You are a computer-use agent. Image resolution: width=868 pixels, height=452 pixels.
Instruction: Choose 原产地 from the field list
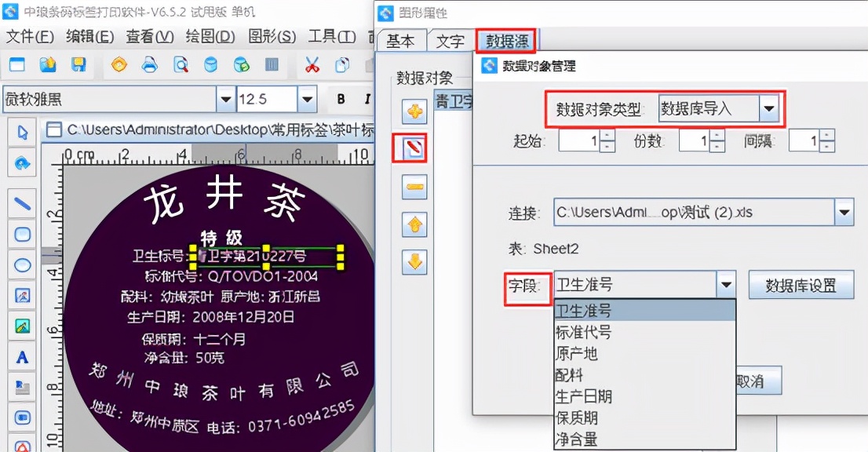(x=645, y=354)
